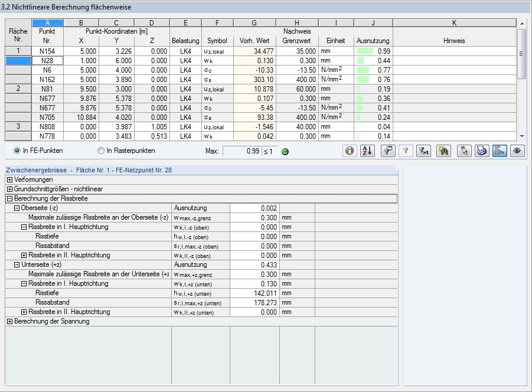This screenshot has height=392, width=532.
Task: Click existing value 34.477
Action: (254, 51)
